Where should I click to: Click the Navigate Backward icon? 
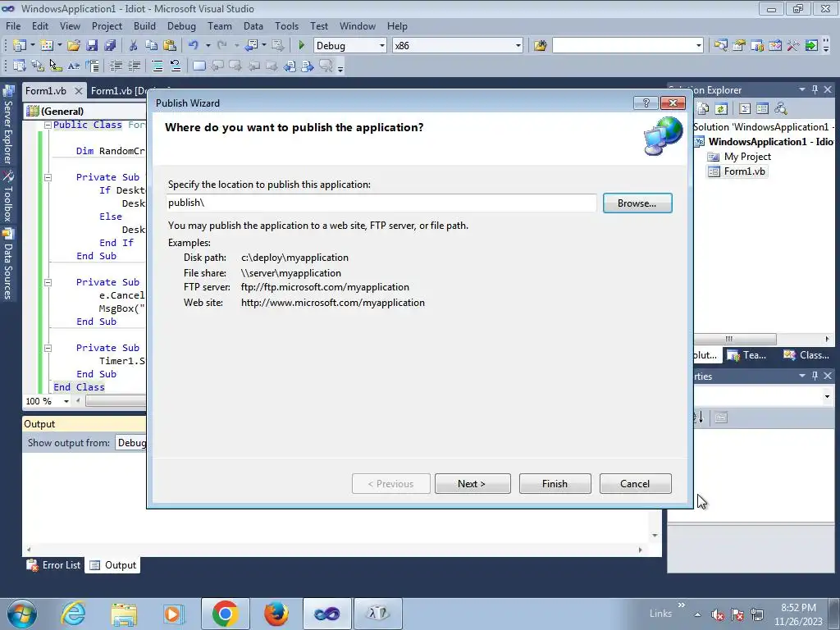pos(251,46)
